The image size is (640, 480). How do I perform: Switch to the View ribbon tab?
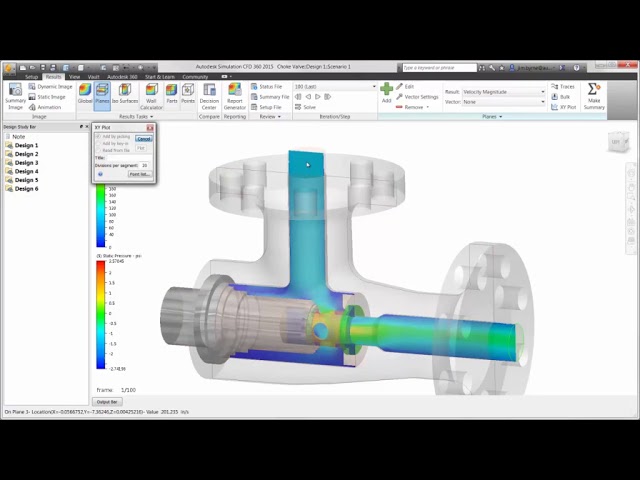[x=74, y=77]
